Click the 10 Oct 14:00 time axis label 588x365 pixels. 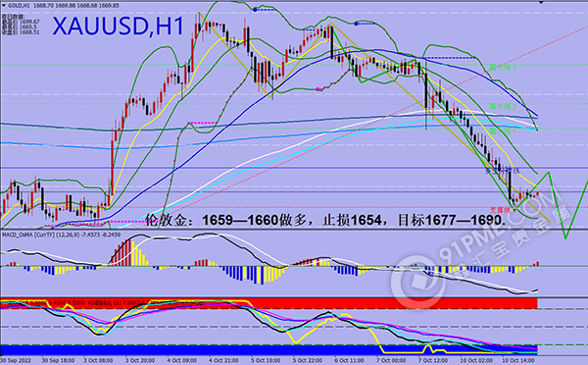tap(518, 360)
